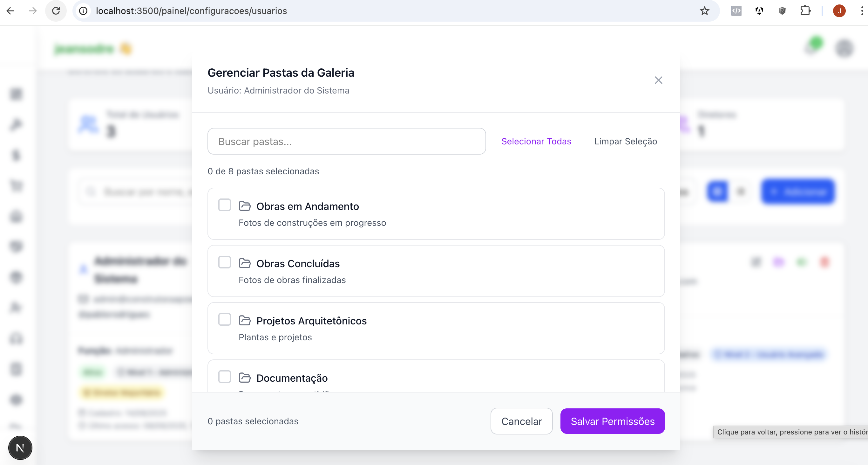
Task: Open the Chrome three-dot menu
Action: 862,11
